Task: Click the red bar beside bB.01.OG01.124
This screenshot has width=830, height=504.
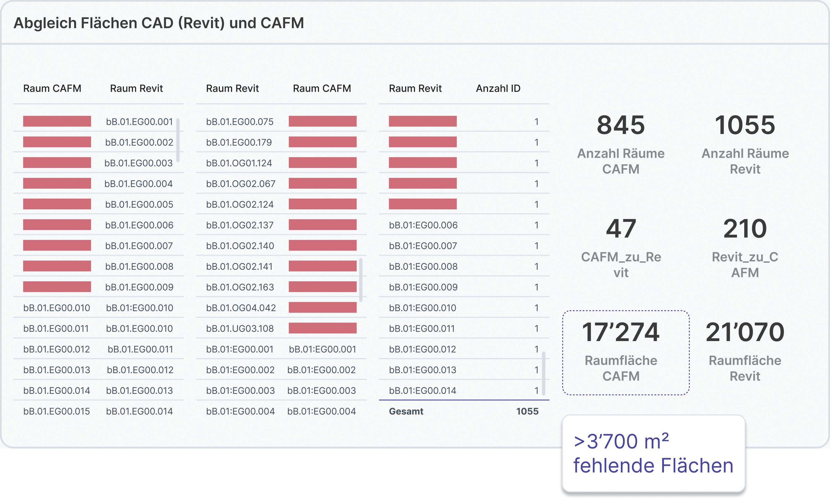Action: pos(322,163)
